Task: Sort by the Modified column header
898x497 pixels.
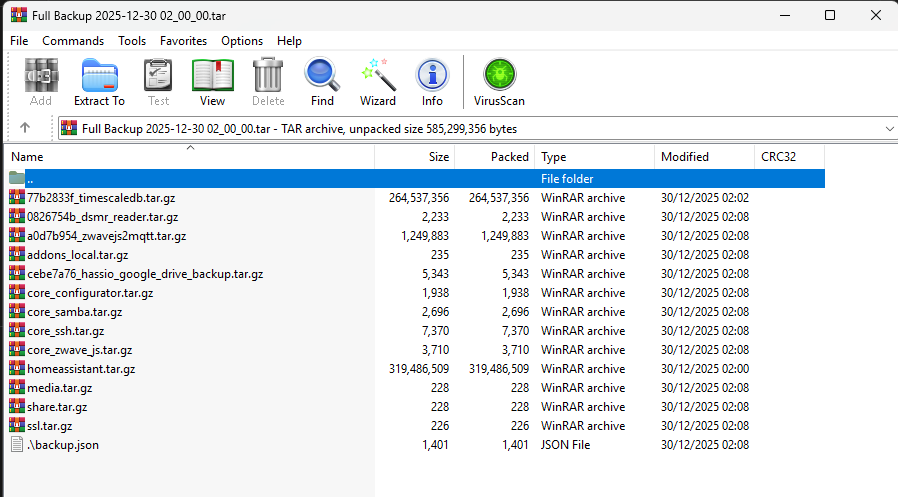Action: click(685, 157)
